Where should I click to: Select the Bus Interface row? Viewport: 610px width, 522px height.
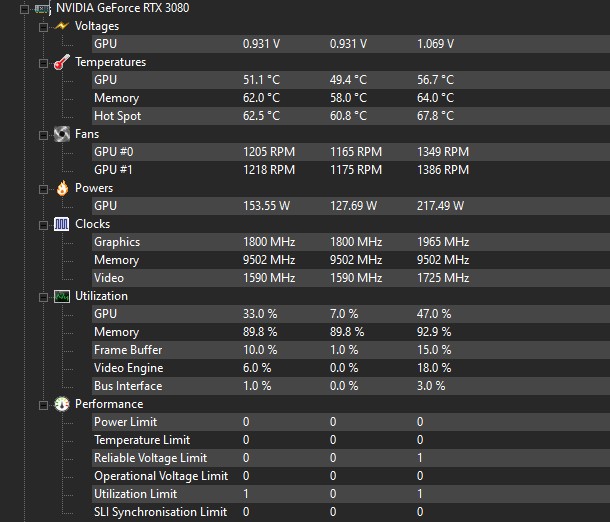351,386
